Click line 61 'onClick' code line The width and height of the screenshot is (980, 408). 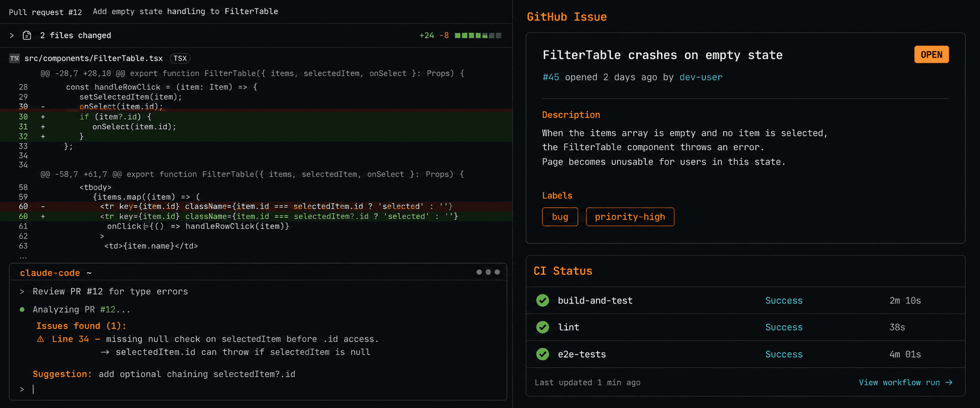(198, 226)
